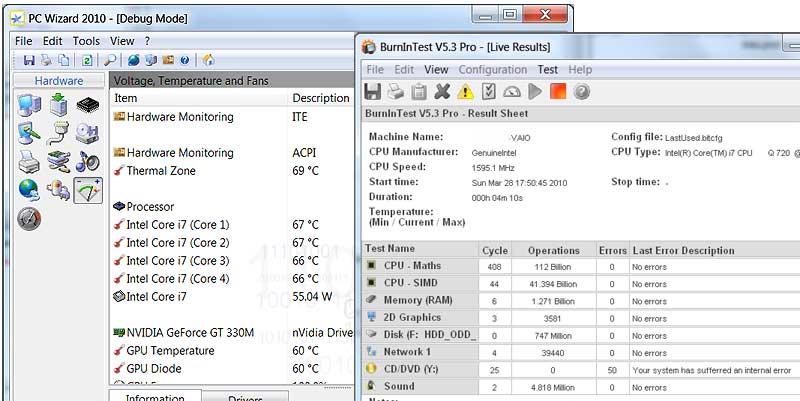Click the Sound test row in BurnInTest
800x401 pixels.
pyautogui.click(x=582, y=387)
